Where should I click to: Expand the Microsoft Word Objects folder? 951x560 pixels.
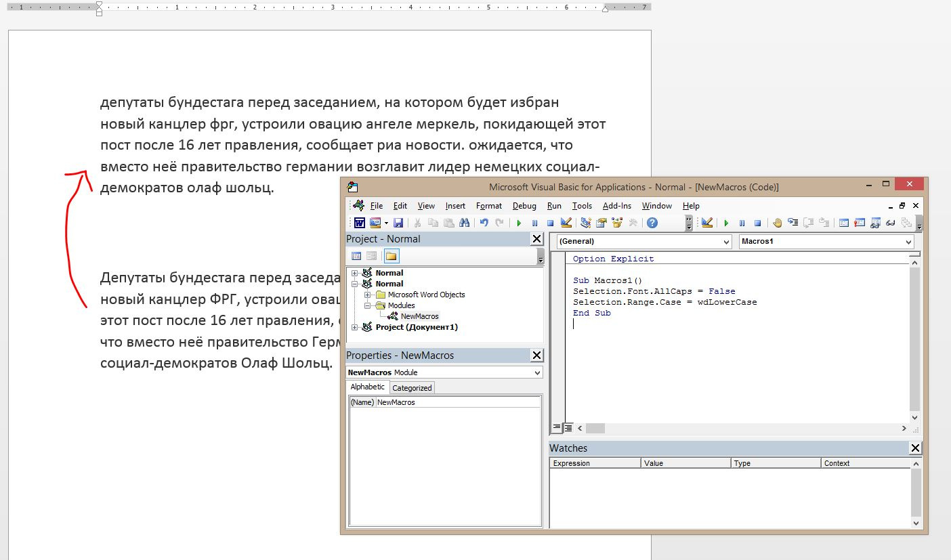click(x=367, y=295)
